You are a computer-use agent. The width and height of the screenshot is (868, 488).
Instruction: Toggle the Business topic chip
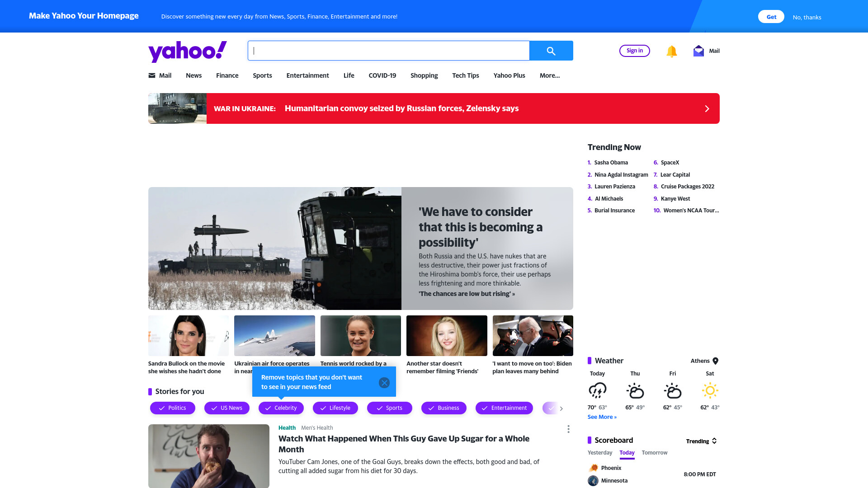pos(444,408)
